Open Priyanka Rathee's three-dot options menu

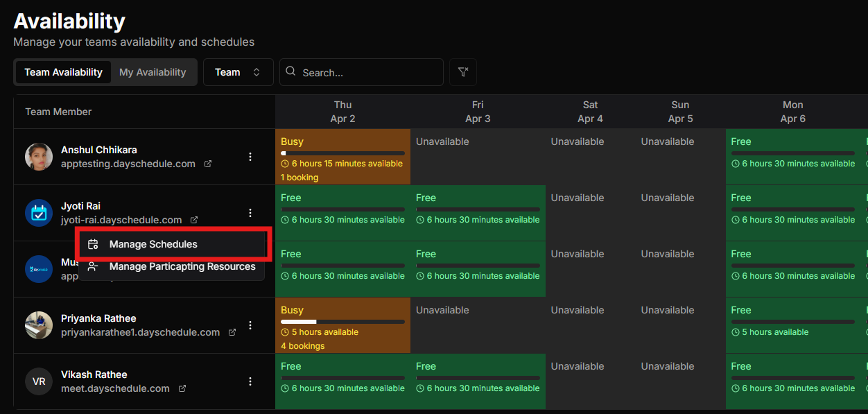[250, 325]
